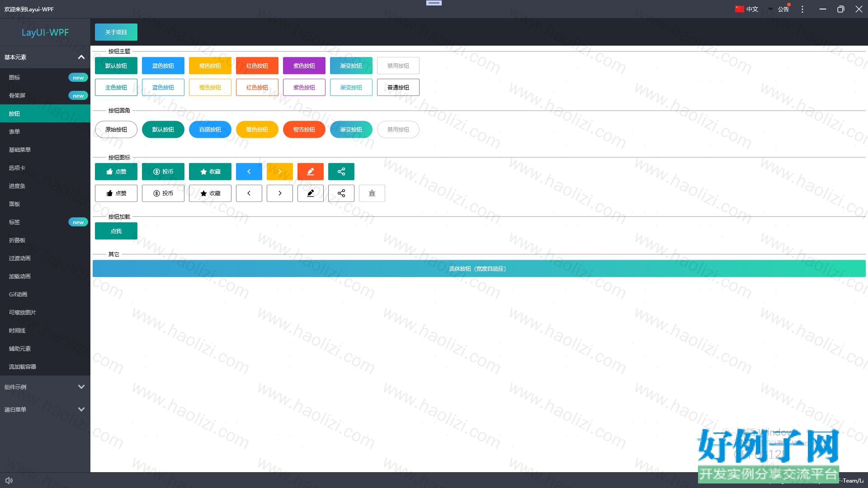
Task: Go to 过渡动画 in sidebar
Action: coord(45,258)
